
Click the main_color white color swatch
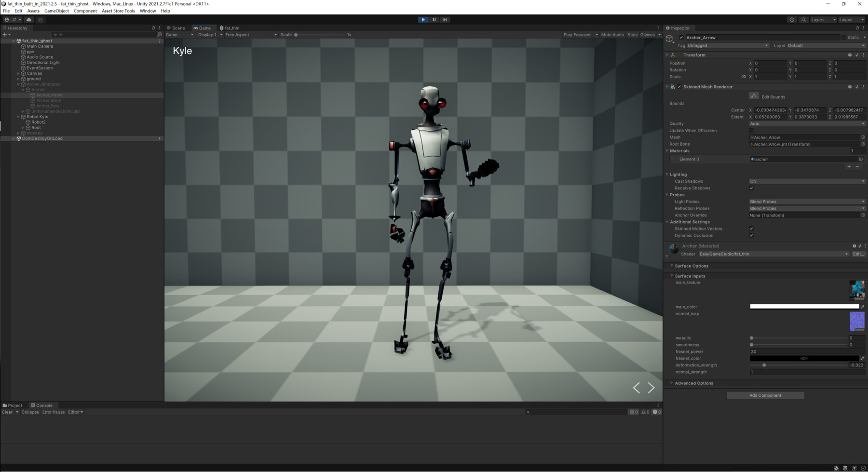coord(803,306)
